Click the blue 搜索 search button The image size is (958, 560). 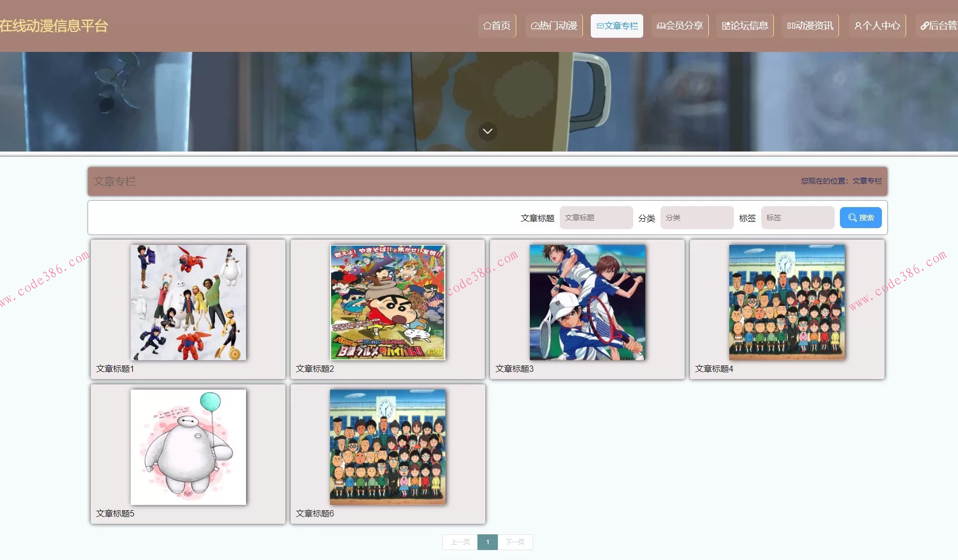[861, 218]
